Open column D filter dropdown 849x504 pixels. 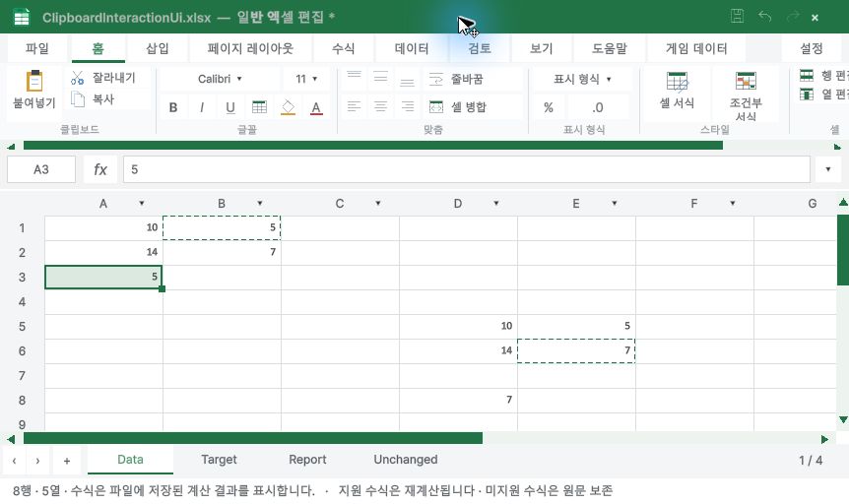[496, 204]
